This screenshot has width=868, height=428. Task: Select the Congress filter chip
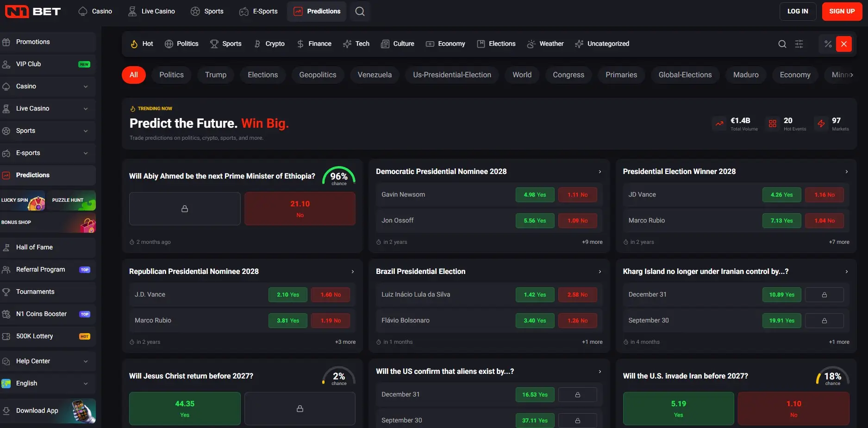point(568,75)
